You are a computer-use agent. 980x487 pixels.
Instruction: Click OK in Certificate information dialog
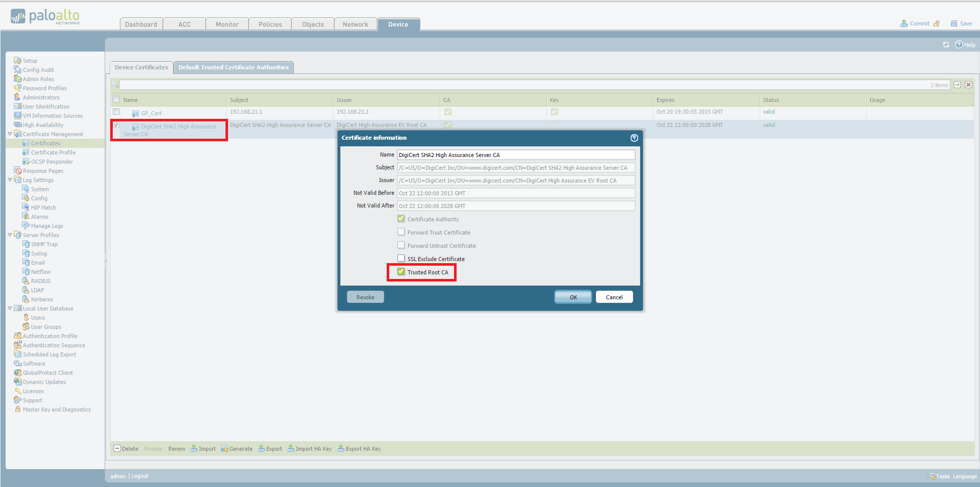[573, 297]
